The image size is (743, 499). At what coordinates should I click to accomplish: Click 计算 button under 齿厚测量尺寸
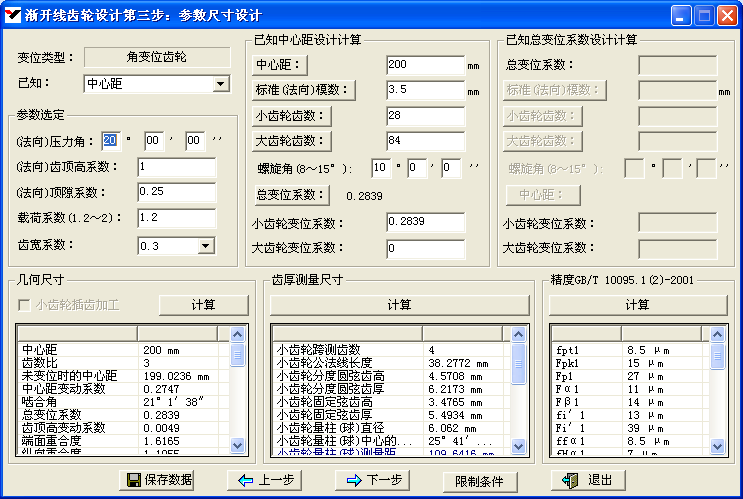(399, 305)
